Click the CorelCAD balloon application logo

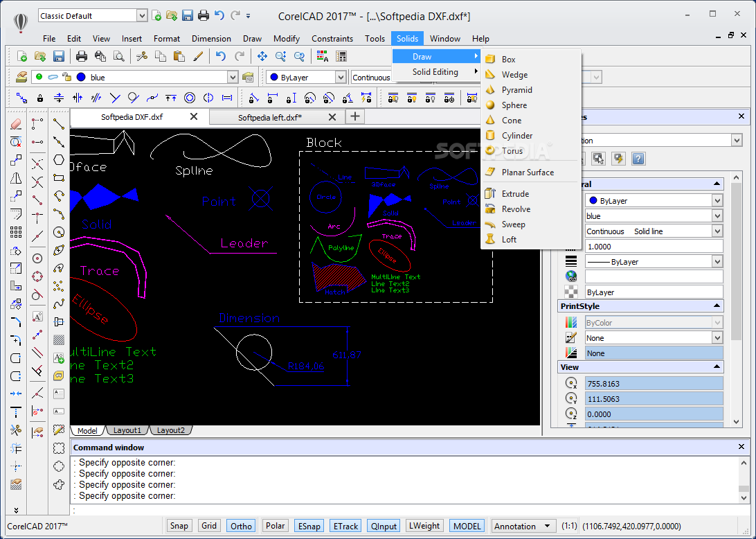pos(20,22)
